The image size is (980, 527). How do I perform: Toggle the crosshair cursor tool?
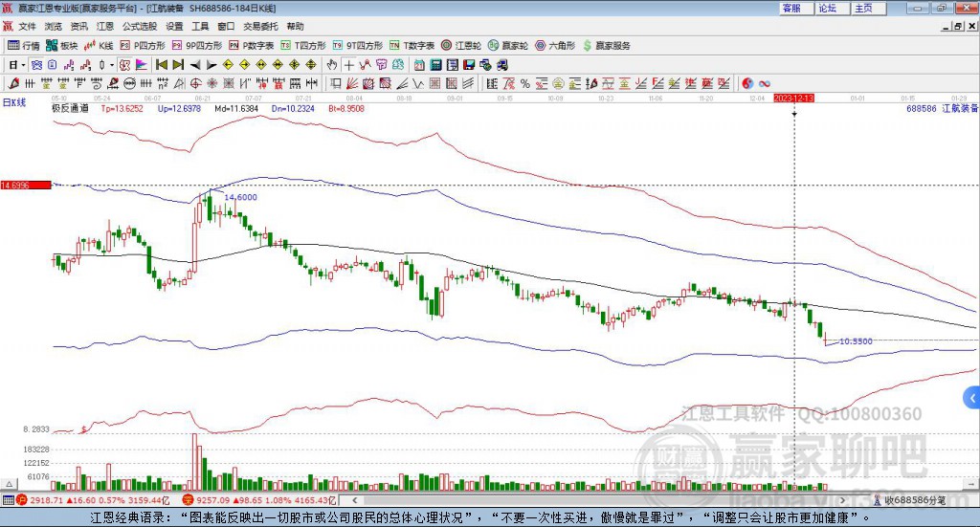(x=348, y=65)
